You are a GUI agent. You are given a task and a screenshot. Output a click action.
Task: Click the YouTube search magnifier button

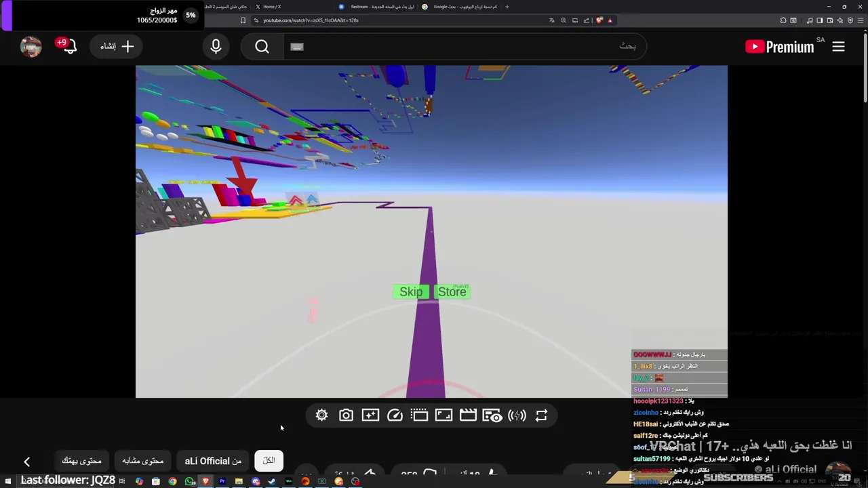[262, 47]
